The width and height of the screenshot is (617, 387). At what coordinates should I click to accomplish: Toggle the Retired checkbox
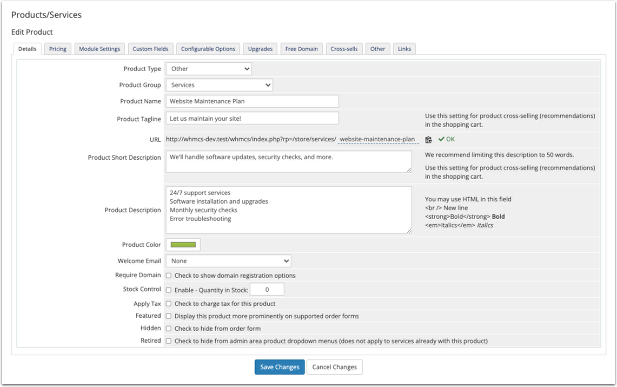pos(168,341)
